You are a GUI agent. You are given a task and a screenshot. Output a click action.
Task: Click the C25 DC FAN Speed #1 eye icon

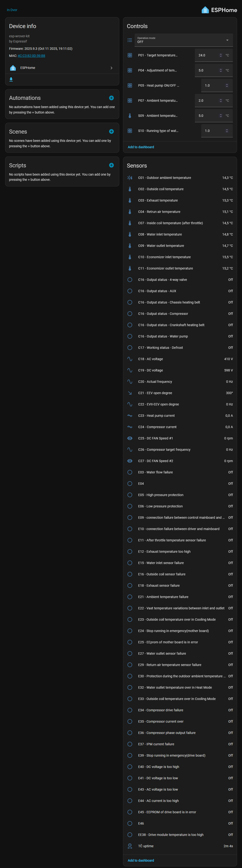point(130,438)
